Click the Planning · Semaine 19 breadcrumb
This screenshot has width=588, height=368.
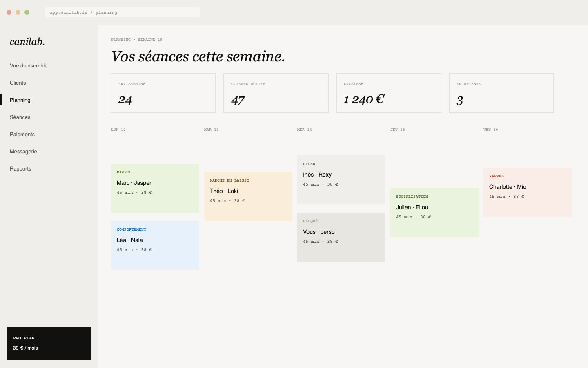pos(137,40)
